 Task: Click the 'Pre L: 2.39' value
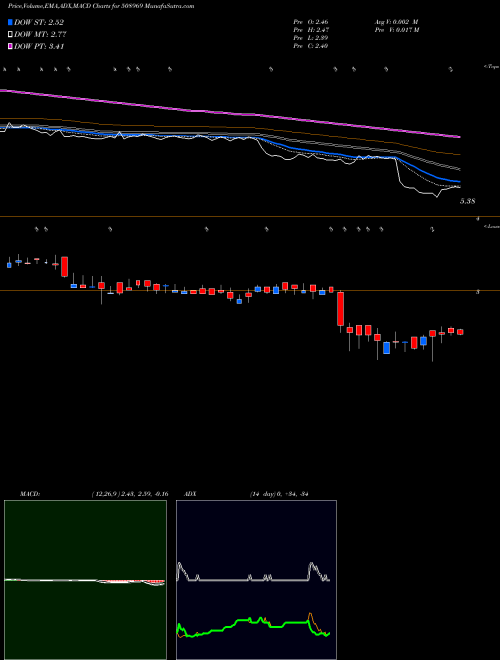pos(311,37)
